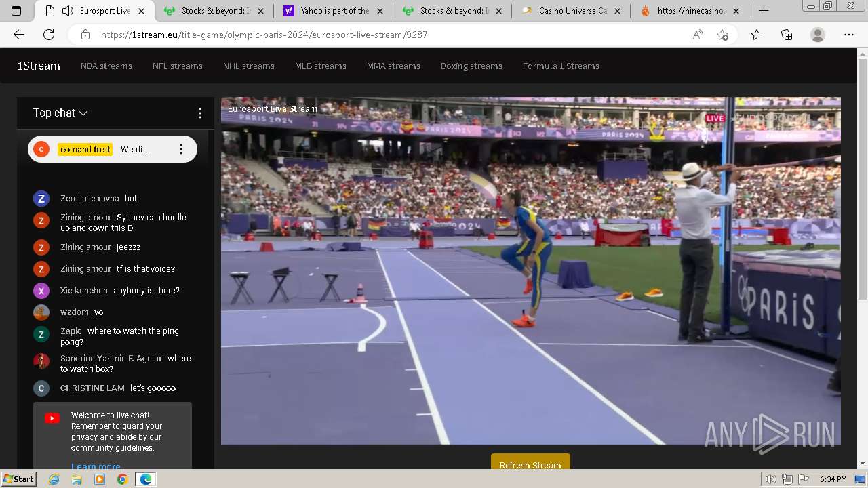Open the Collections icon
This screenshot has width=868, height=488.
pyautogui.click(x=787, y=35)
